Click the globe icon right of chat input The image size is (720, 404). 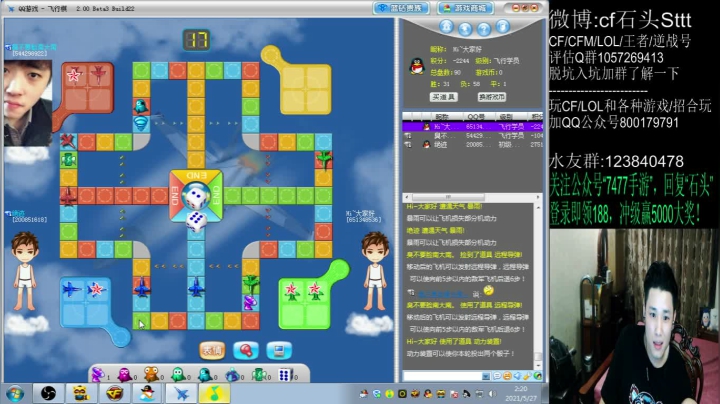pyautogui.click(x=537, y=376)
